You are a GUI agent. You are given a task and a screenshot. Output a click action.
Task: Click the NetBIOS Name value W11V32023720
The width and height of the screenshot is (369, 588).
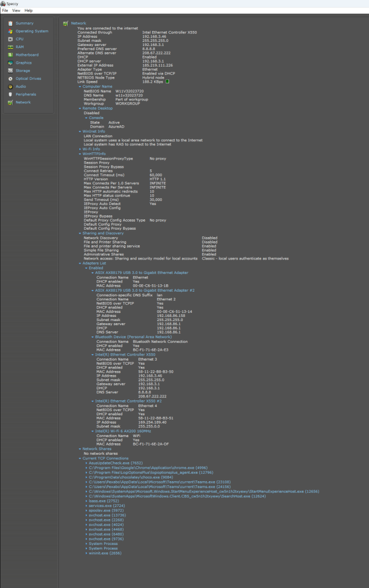coord(129,91)
